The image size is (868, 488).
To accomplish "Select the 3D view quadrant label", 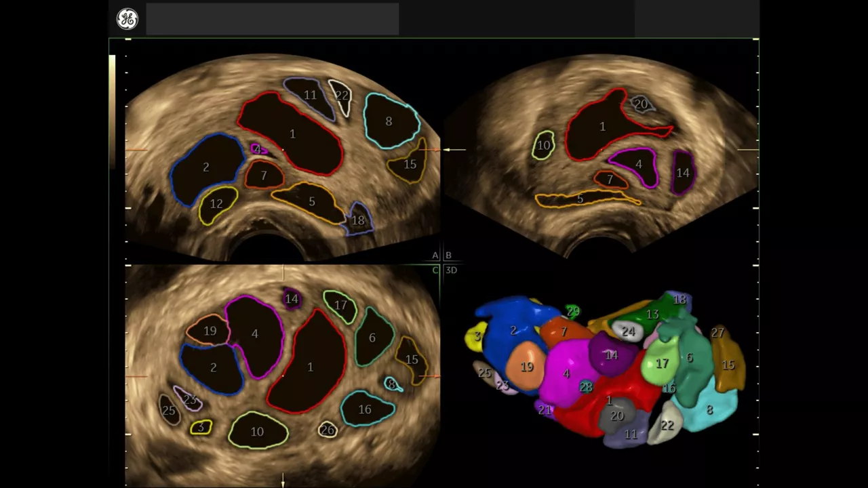I will [451, 270].
